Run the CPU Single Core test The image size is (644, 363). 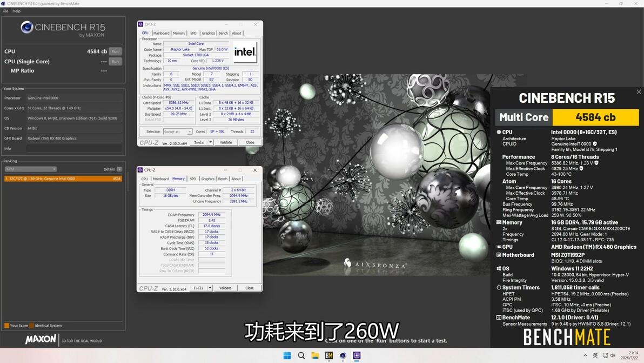(116, 62)
